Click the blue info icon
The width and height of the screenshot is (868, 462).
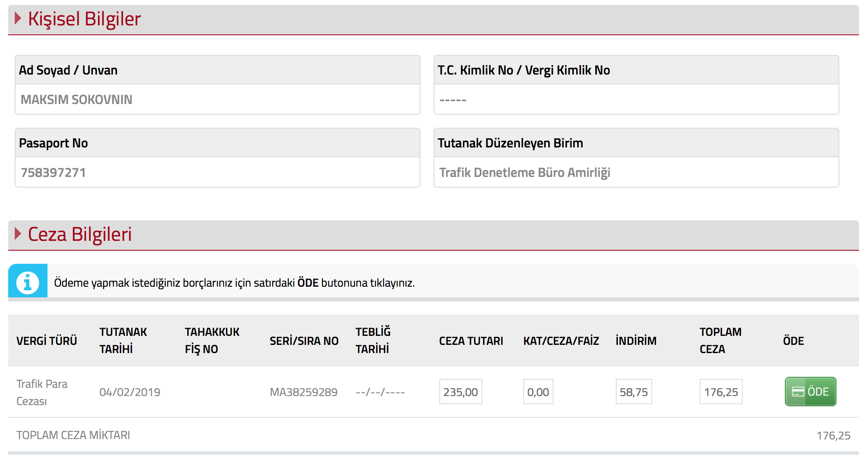click(x=28, y=282)
